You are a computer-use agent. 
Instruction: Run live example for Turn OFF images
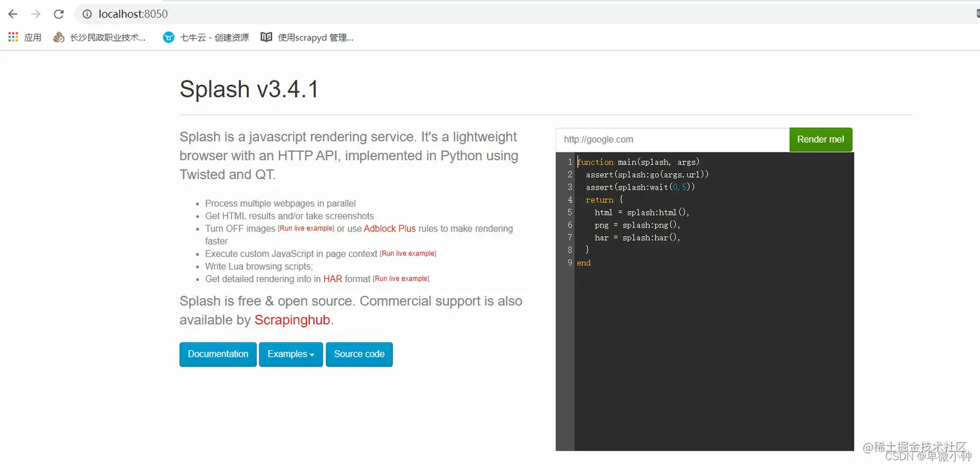click(x=306, y=228)
